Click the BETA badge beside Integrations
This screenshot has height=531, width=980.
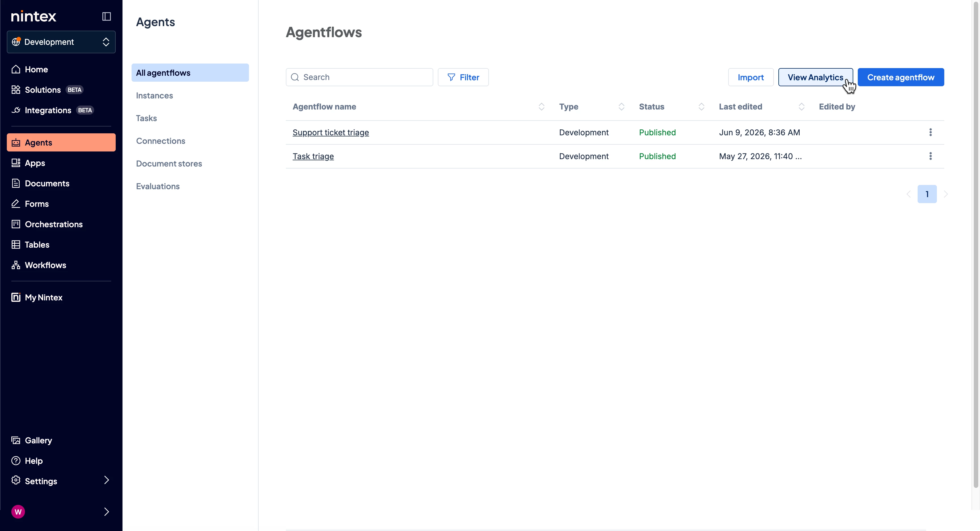85,110
